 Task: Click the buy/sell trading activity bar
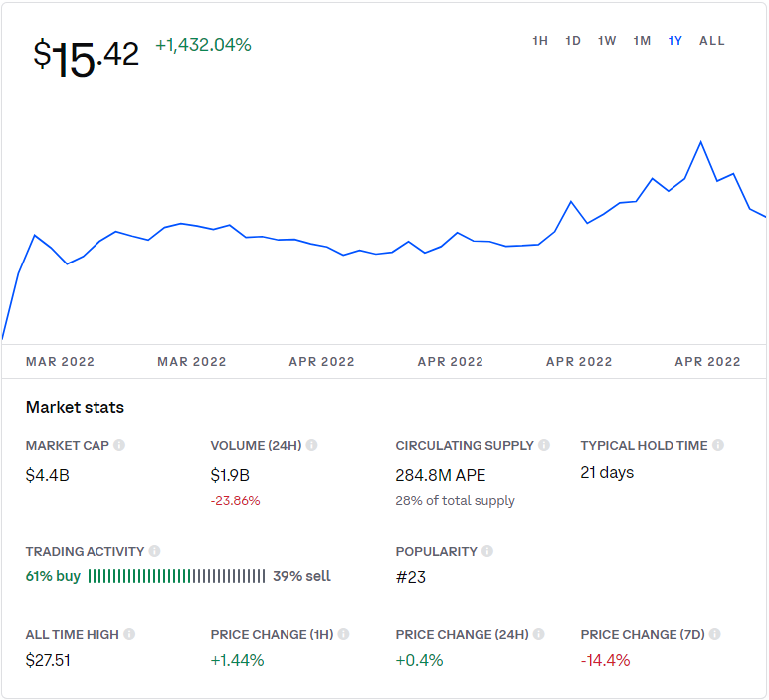(x=176, y=576)
